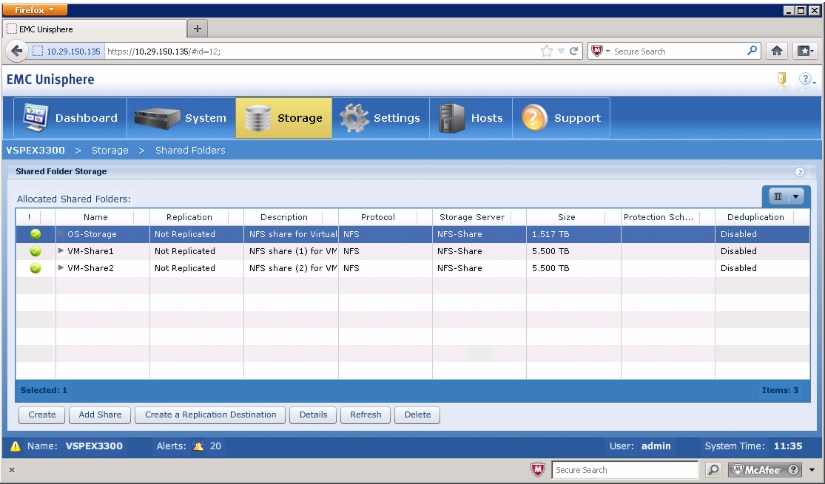Click the VSPEX3300 breadcrumb link

pos(35,150)
